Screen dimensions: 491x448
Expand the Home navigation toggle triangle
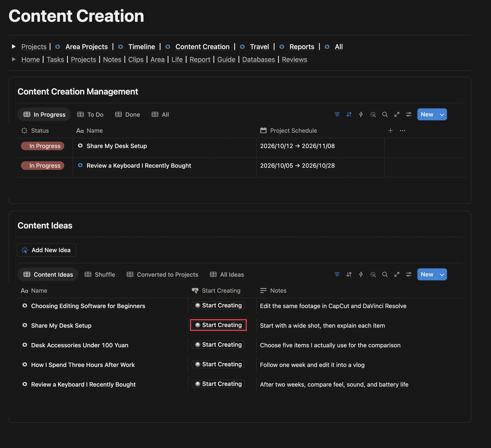tap(14, 59)
